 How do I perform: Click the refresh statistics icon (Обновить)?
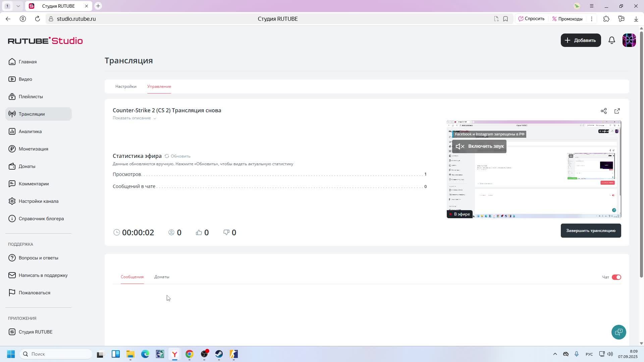click(x=167, y=156)
